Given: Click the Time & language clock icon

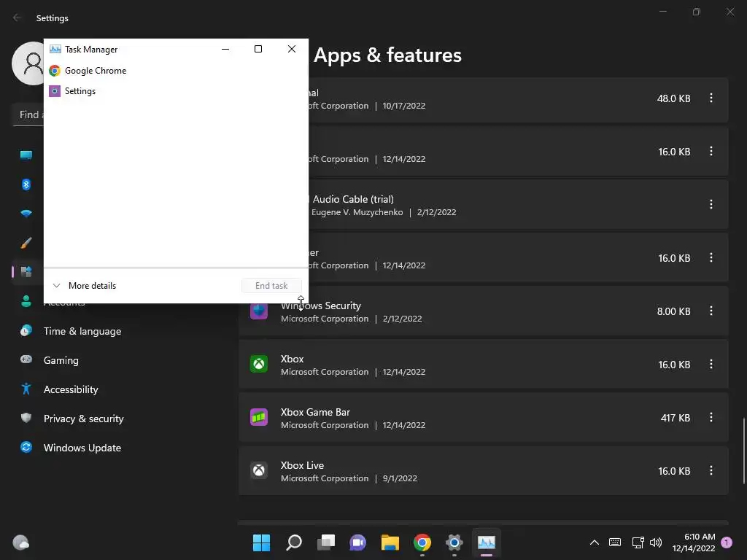Looking at the screenshot, I should pos(26,330).
